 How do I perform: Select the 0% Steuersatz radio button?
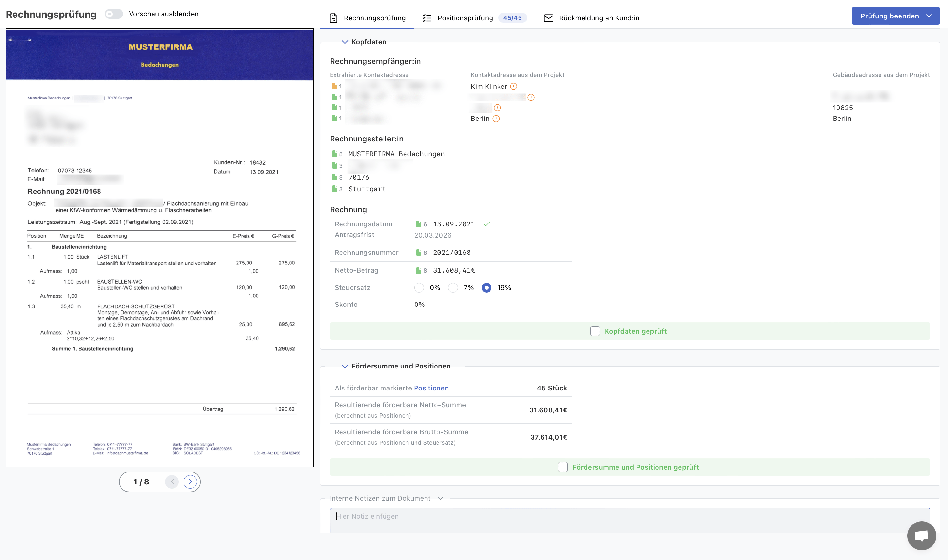(419, 287)
